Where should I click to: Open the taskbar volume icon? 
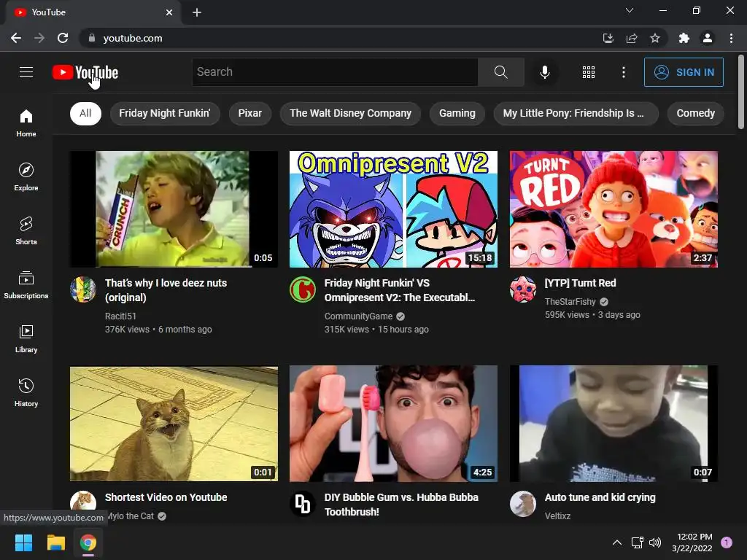click(x=655, y=542)
